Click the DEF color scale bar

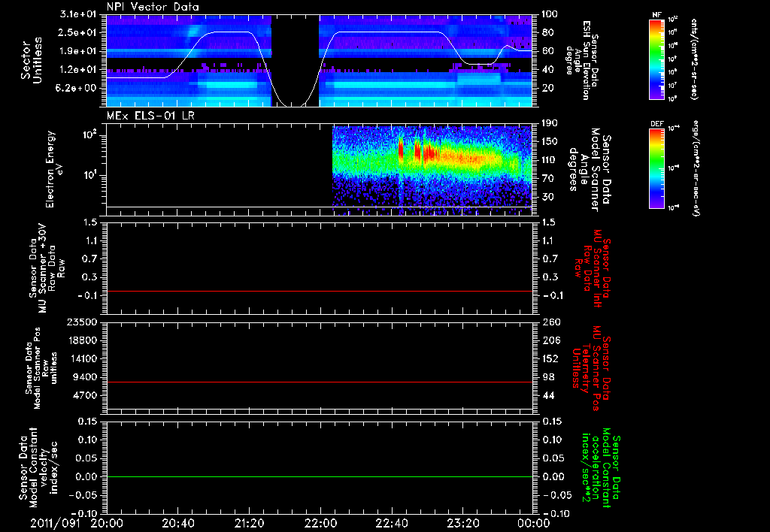click(656, 168)
